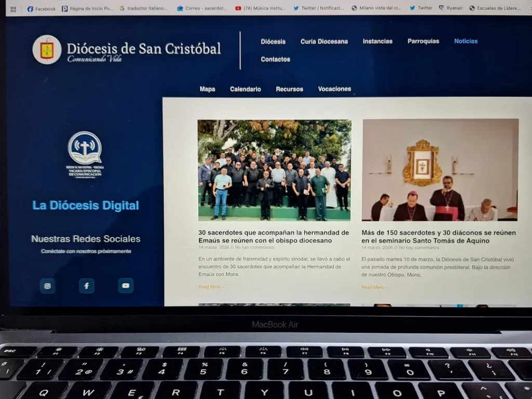
Task: Open the Facebook social icon in sidebar
Action: click(x=86, y=286)
